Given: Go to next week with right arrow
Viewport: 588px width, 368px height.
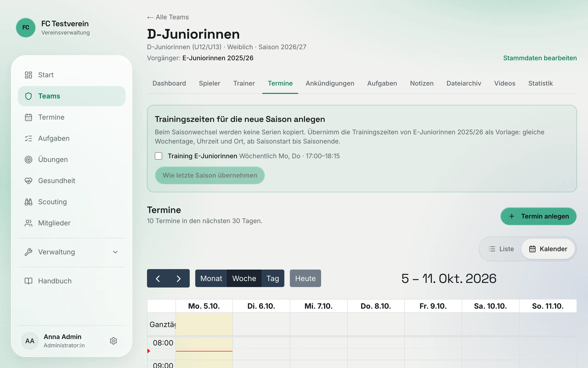Looking at the screenshot, I should point(179,279).
